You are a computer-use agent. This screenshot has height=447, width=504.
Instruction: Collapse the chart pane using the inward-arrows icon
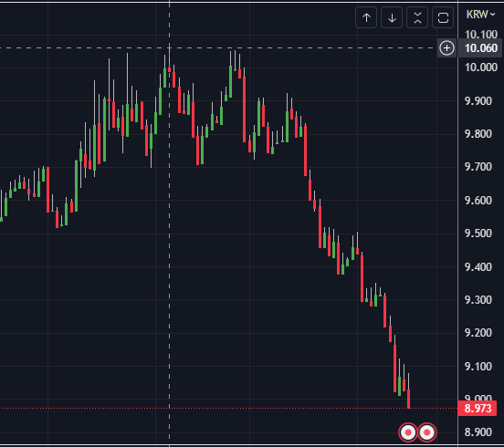pyautogui.click(x=417, y=17)
